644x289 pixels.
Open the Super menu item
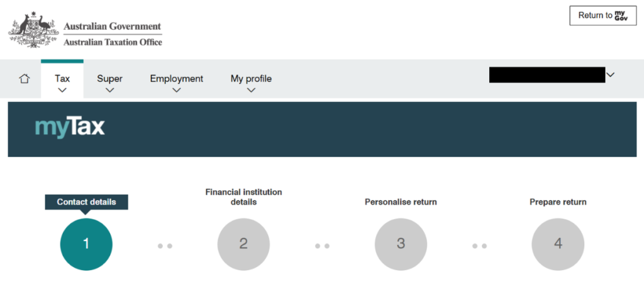point(109,79)
